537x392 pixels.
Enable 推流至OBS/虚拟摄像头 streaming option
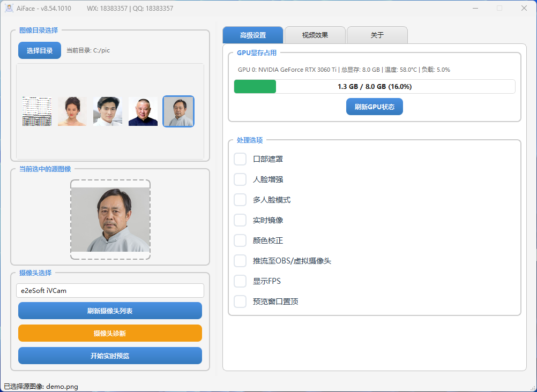click(x=240, y=260)
